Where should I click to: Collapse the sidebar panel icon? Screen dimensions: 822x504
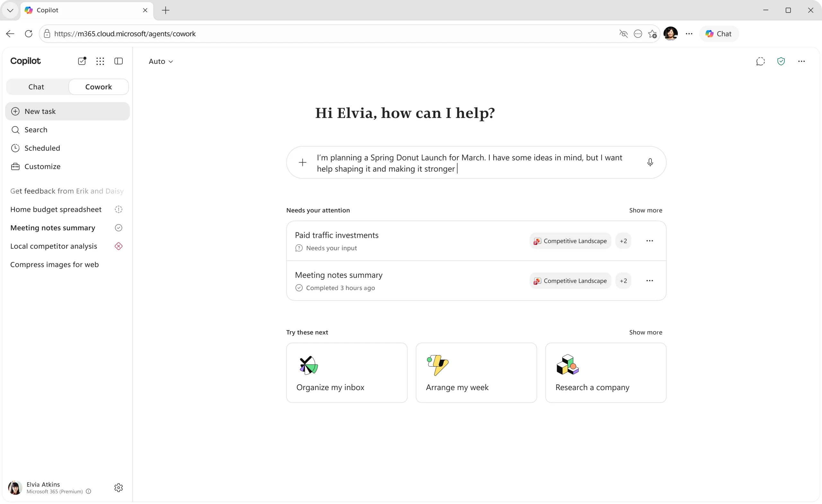(x=118, y=61)
